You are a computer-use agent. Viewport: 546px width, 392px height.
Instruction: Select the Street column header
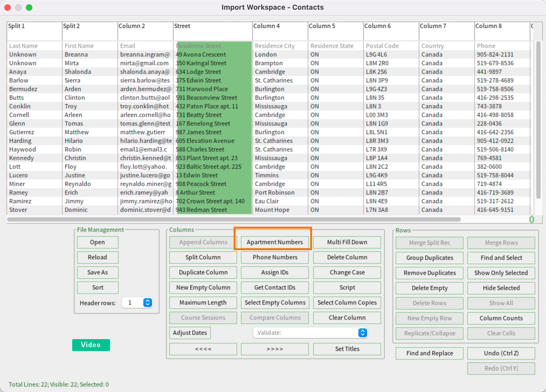[x=212, y=31]
